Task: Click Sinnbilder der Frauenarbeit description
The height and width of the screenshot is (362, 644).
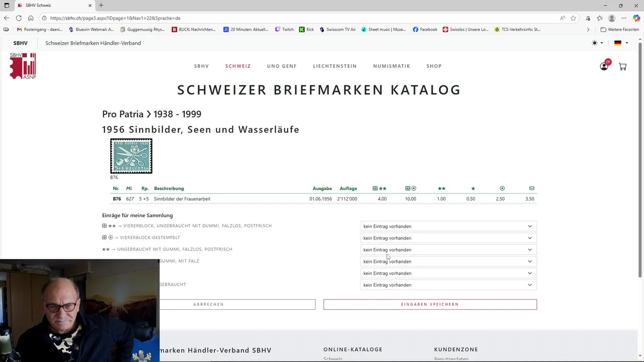Action: coord(182,199)
